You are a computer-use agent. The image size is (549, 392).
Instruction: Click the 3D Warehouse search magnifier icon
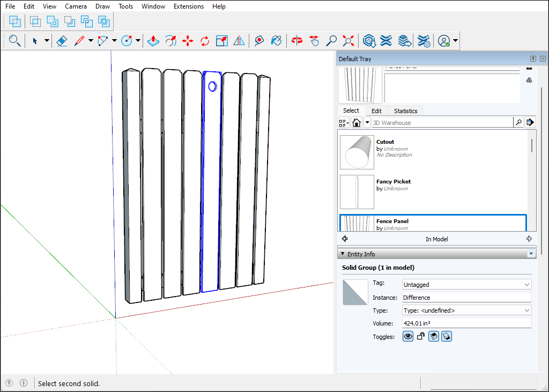518,122
